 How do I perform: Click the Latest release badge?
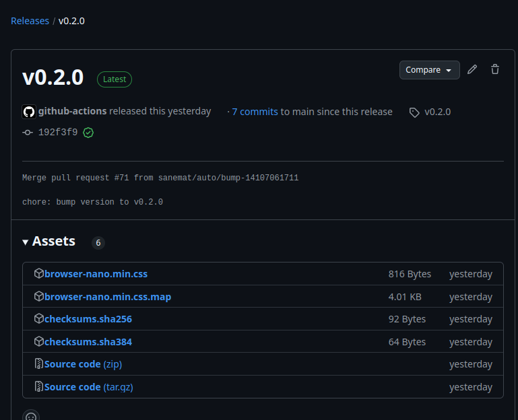pyautogui.click(x=115, y=79)
